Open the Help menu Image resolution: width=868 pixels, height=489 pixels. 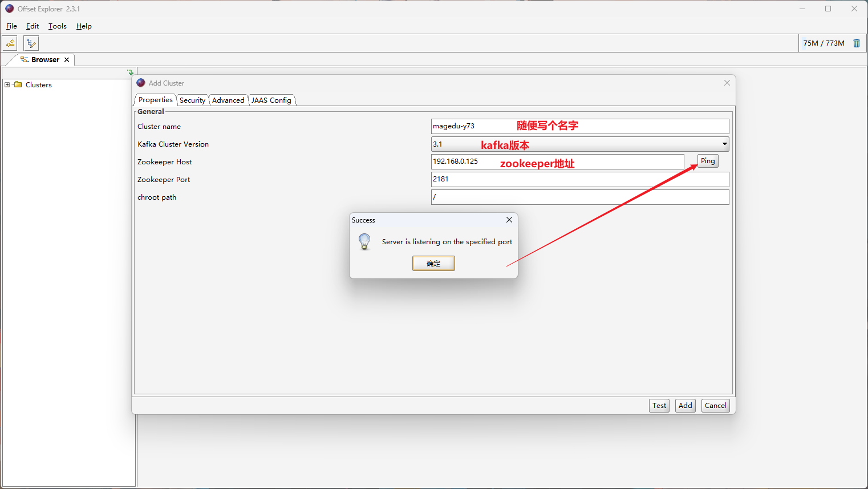84,26
